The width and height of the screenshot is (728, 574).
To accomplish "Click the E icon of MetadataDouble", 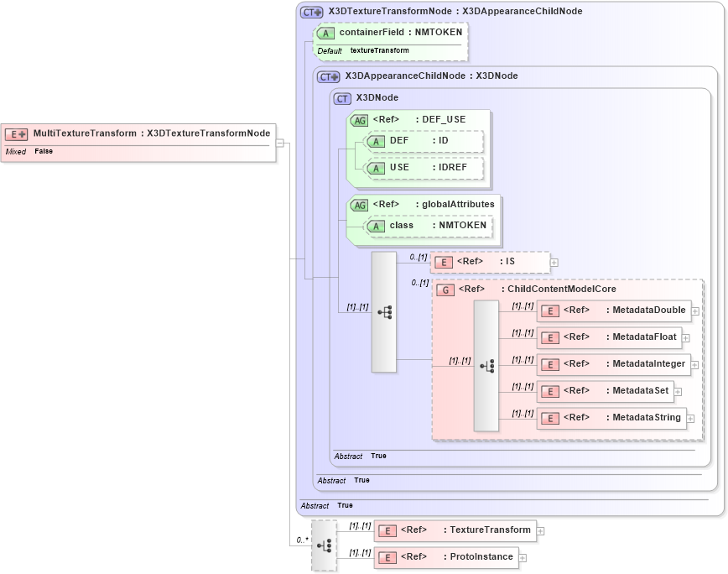I will click(x=550, y=311).
